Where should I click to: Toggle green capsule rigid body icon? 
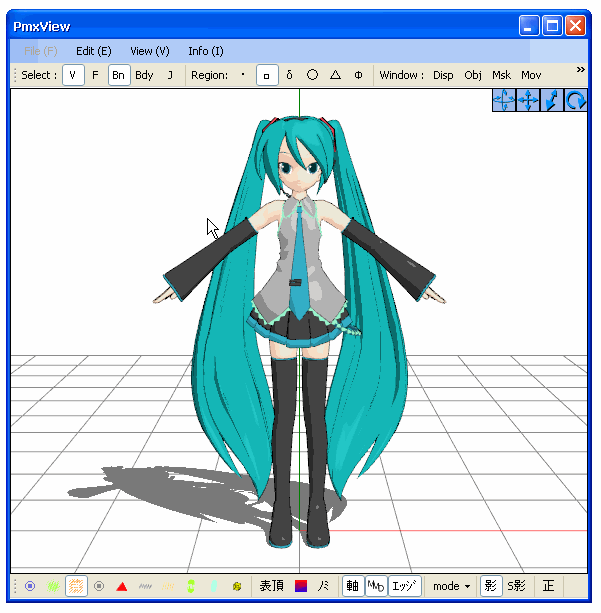click(191, 586)
